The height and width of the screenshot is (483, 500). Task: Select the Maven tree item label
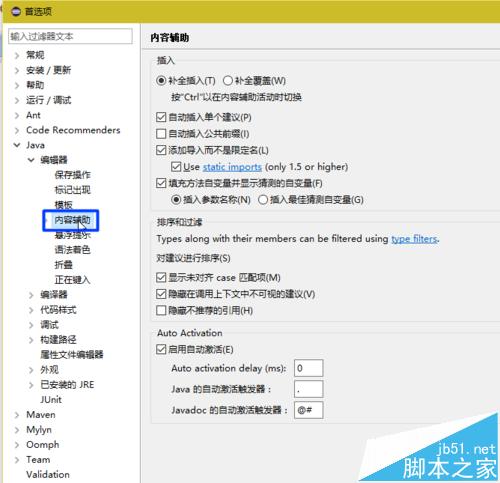click(x=41, y=415)
